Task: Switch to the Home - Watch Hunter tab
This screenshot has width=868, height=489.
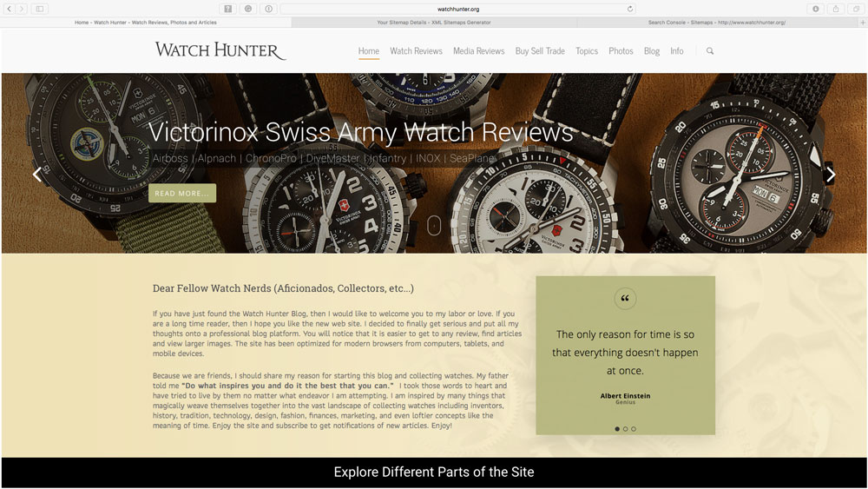Action: (146, 23)
